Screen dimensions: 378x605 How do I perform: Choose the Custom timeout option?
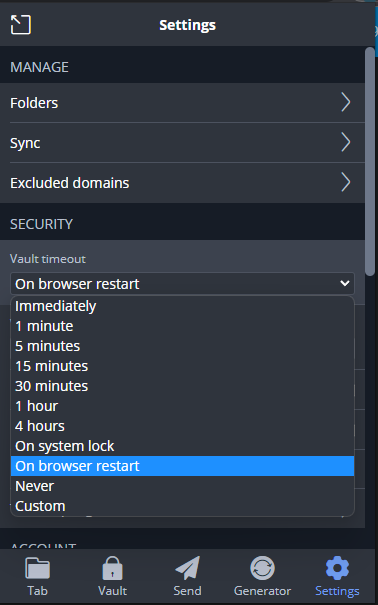coord(182,506)
